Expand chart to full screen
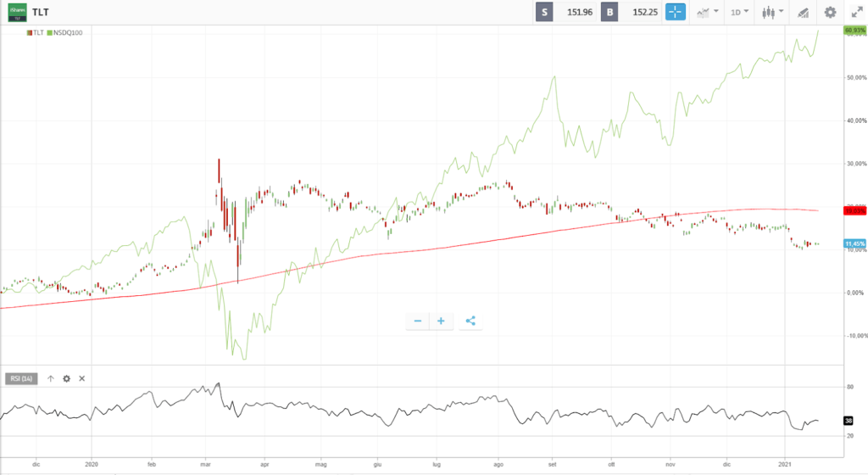 pos(857,12)
